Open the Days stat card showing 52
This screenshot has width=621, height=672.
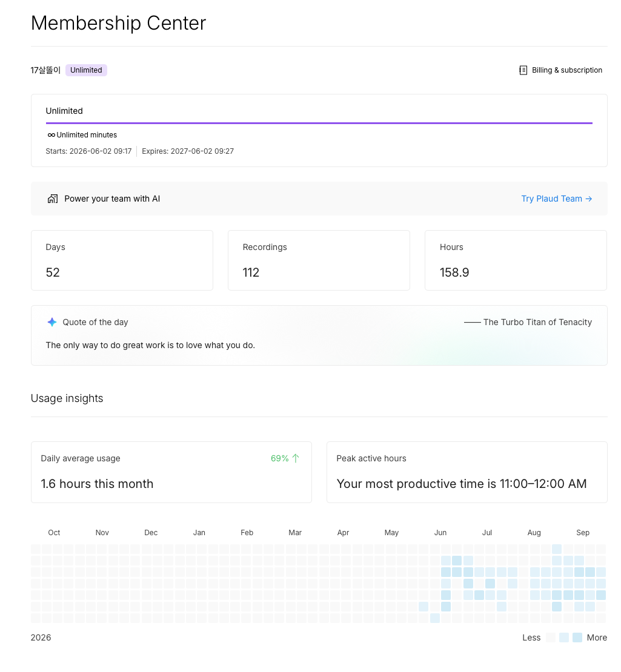[122, 260]
